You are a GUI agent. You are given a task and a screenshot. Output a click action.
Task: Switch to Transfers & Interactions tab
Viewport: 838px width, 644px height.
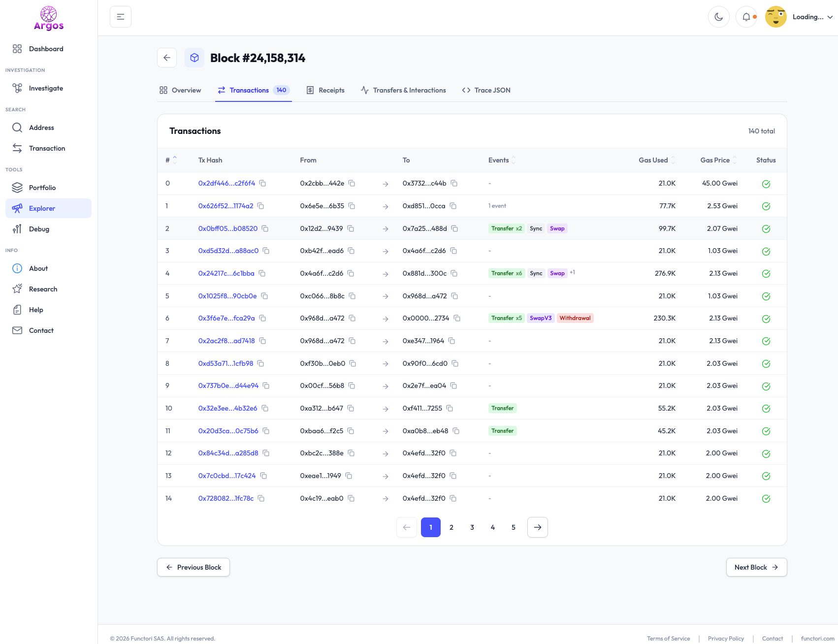(x=403, y=90)
